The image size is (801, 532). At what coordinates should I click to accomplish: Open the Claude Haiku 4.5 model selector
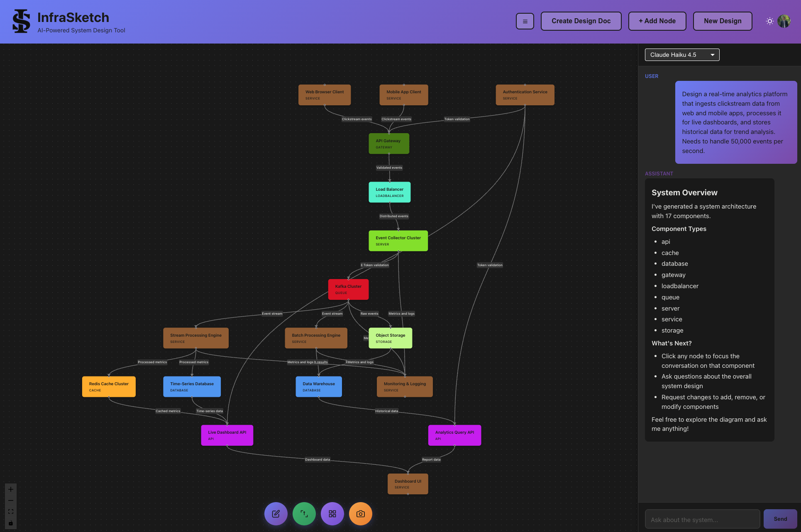tap(682, 54)
